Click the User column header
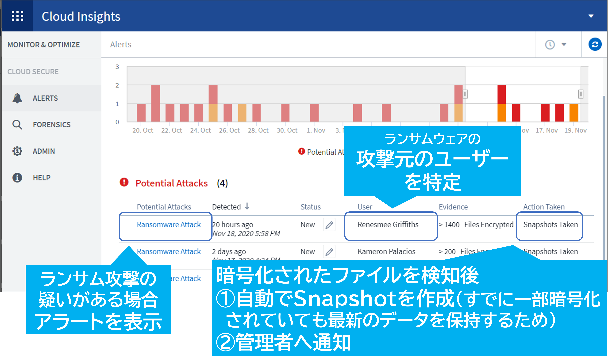Image resolution: width=611 pixels, height=364 pixels. coord(365,207)
